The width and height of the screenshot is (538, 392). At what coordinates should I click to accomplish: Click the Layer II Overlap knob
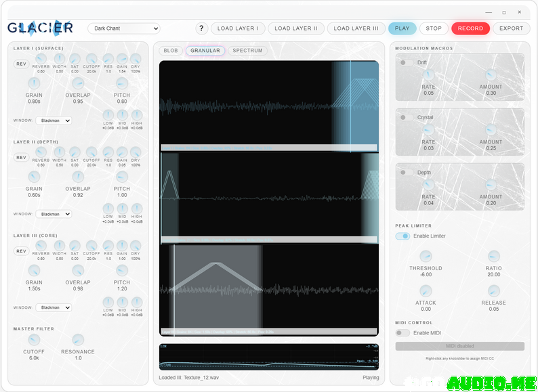coord(78,177)
